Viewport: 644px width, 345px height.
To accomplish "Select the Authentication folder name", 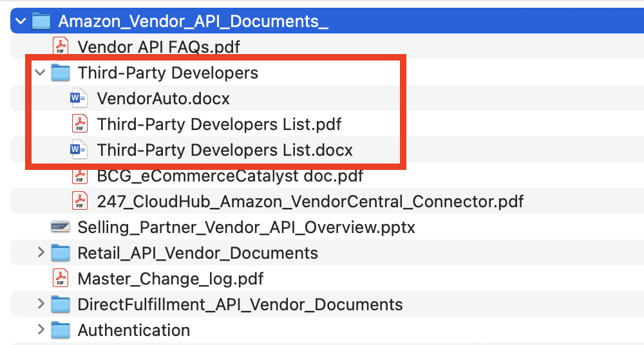I will [134, 330].
